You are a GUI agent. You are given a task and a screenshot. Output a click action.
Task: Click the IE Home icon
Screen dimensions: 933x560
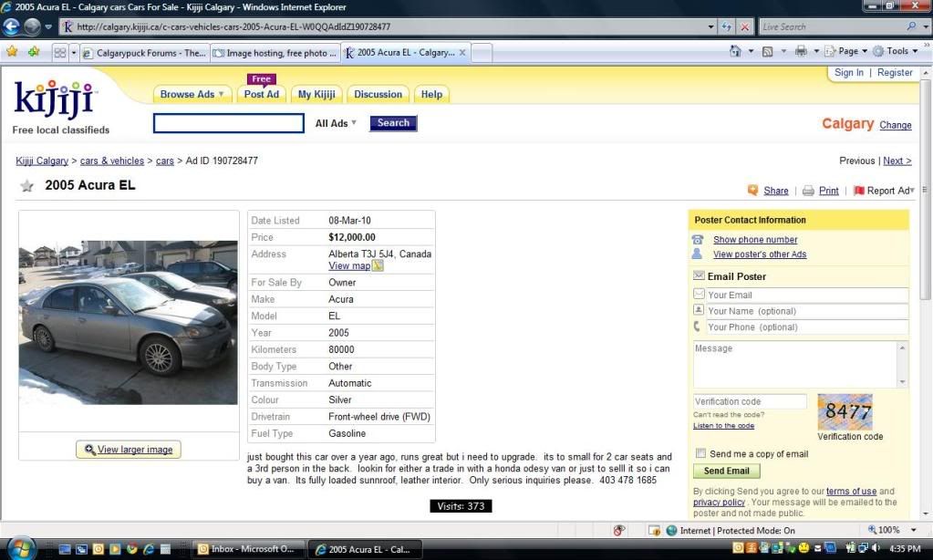point(735,52)
